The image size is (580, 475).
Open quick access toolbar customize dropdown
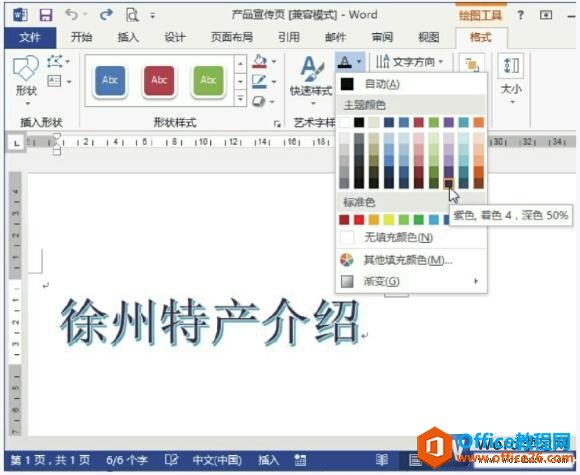click(152, 16)
